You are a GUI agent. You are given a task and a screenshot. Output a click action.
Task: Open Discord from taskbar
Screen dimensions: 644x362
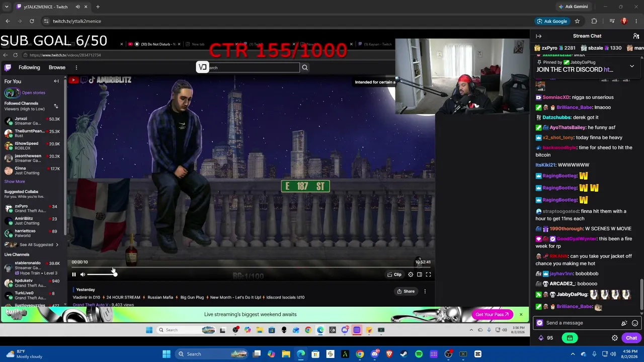(x=374, y=354)
